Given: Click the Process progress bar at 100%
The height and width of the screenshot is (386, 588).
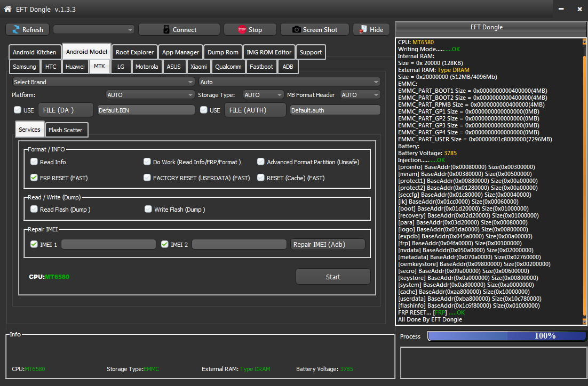Looking at the screenshot, I should pyautogui.click(x=507, y=336).
